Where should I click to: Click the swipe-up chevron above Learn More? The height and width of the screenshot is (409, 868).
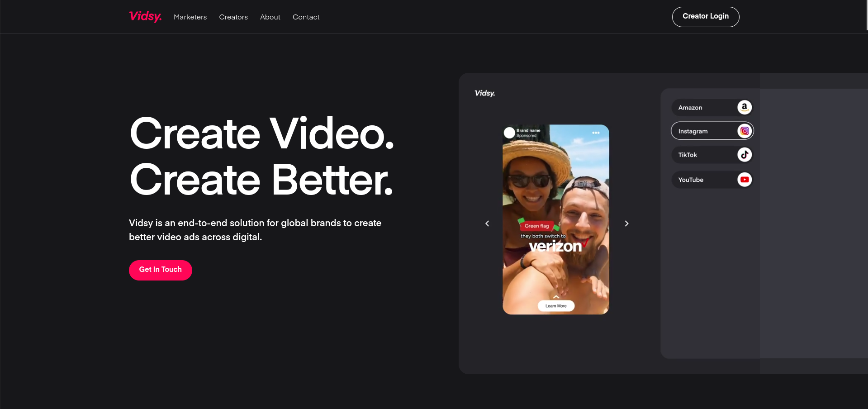pos(556,297)
